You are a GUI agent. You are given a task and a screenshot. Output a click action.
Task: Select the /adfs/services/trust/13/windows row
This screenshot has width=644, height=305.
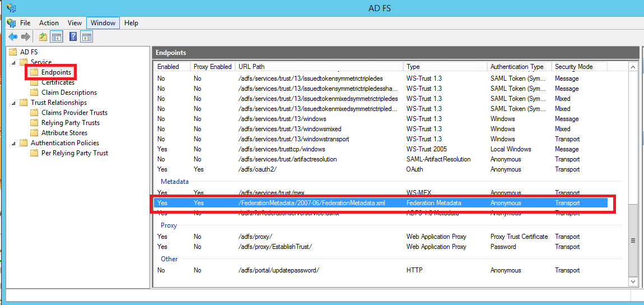pyautogui.click(x=381, y=119)
